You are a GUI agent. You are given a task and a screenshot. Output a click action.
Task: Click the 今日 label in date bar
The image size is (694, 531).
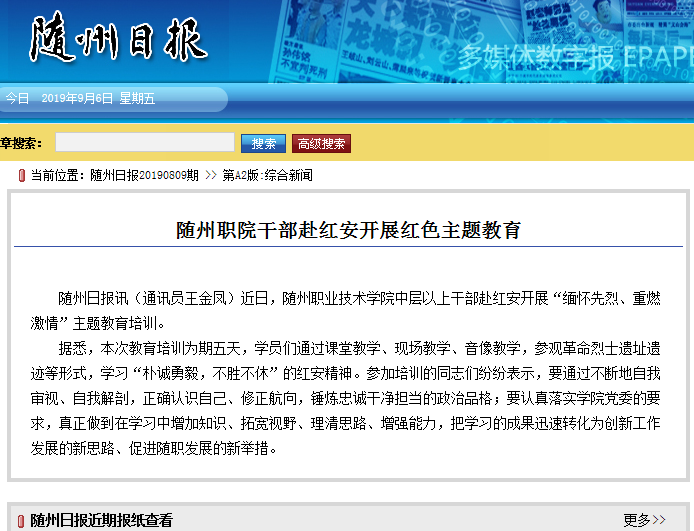pyautogui.click(x=17, y=98)
